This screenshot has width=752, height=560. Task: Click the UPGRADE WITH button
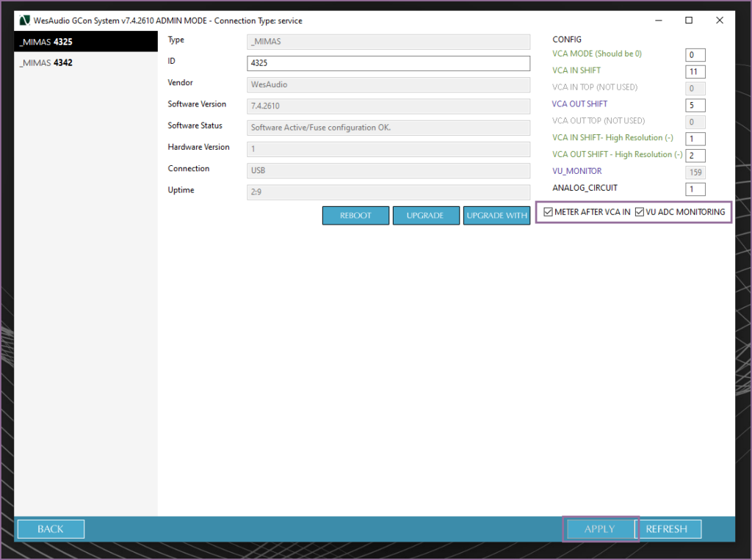click(x=497, y=216)
